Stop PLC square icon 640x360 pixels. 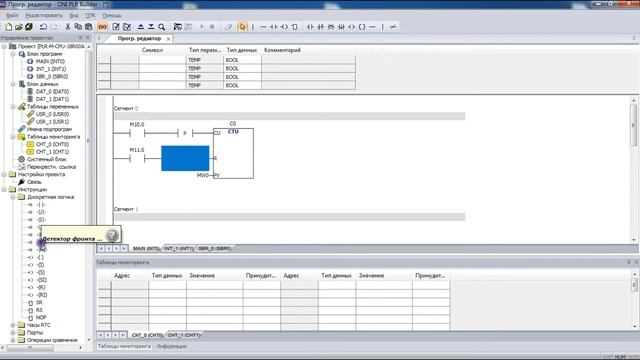(x=212, y=27)
